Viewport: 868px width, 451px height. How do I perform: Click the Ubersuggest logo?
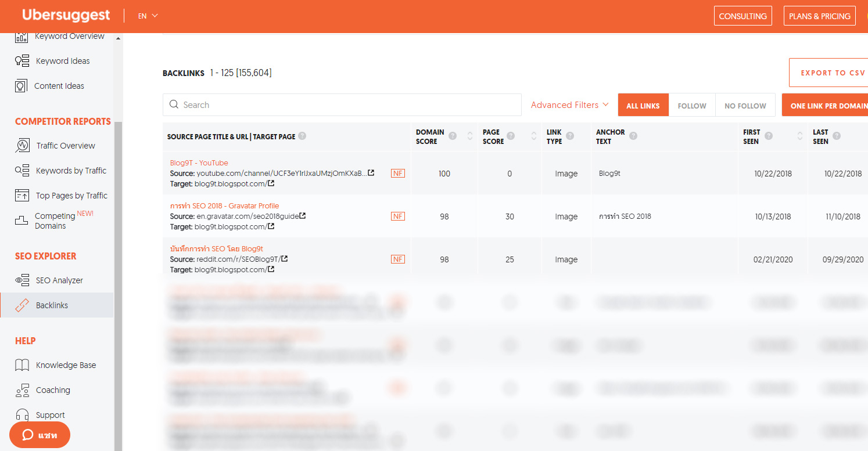pyautogui.click(x=66, y=16)
